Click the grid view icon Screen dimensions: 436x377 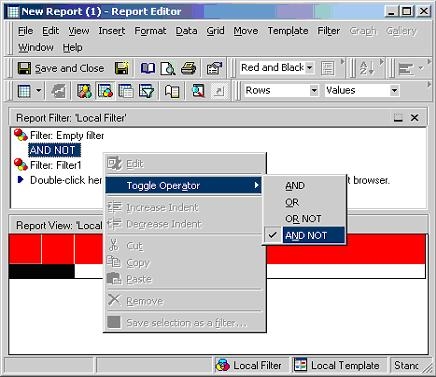tap(24, 91)
